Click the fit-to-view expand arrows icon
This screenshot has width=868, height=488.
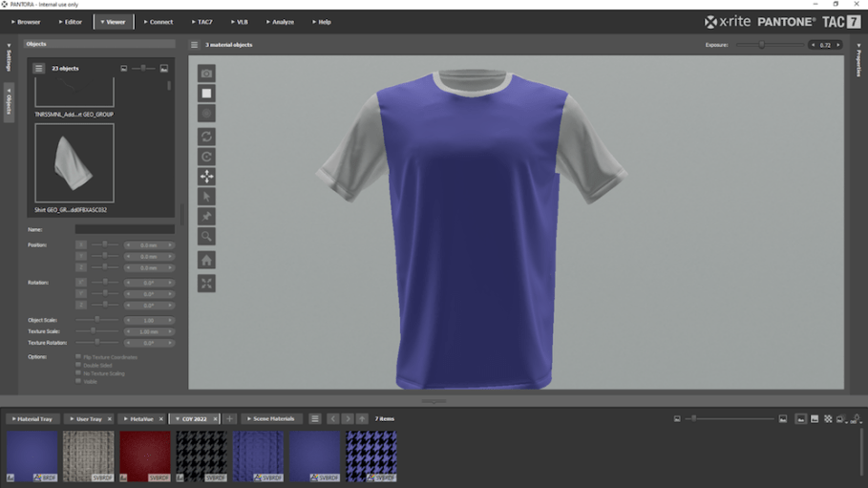(206, 283)
